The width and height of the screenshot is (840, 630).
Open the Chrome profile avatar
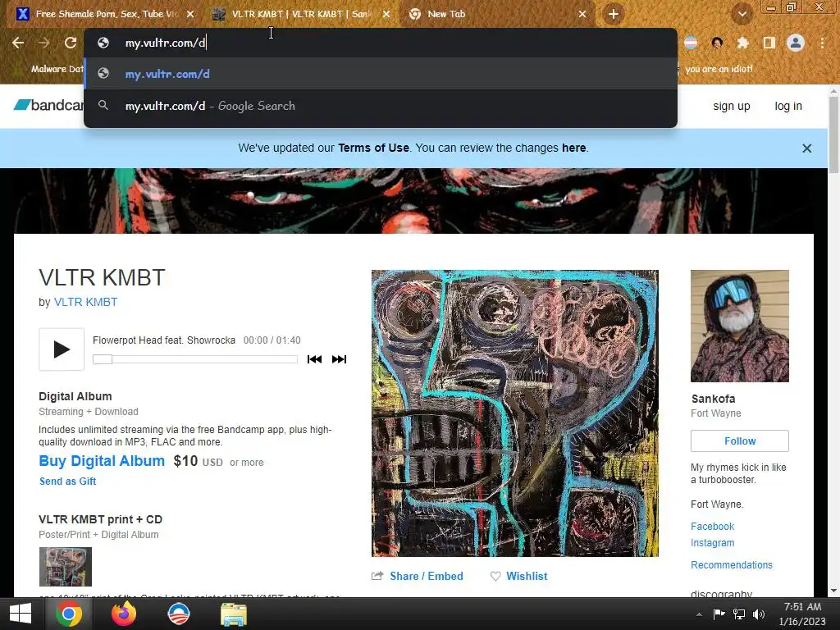pos(796,43)
